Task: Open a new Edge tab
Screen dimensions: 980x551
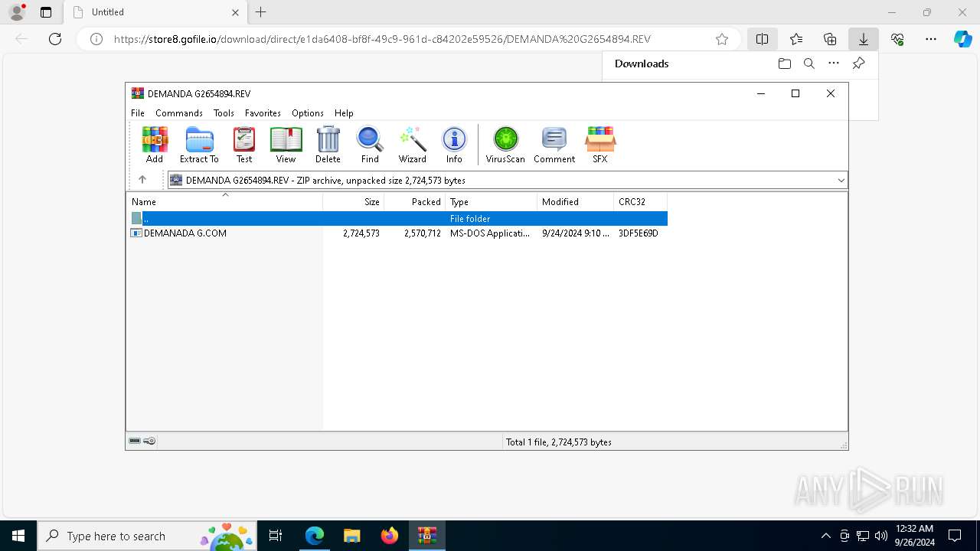Action: click(261, 12)
